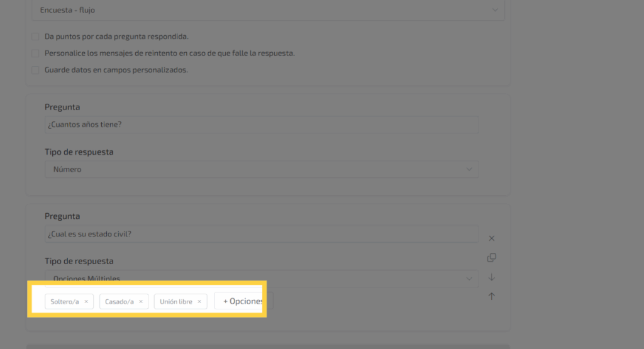Viewport: 644px width, 349px height.
Task: Focus the ¿Cual es su estado civil? field
Action: click(x=261, y=234)
